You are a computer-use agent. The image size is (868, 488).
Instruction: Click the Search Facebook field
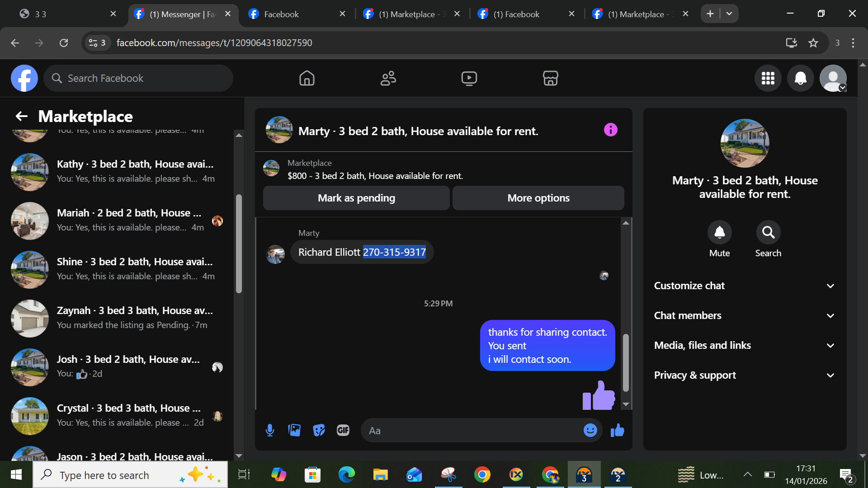(138, 78)
